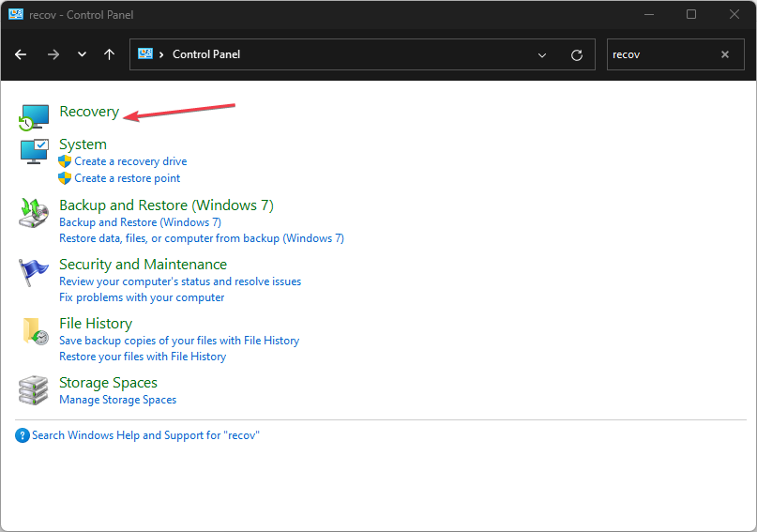This screenshot has width=757, height=532.
Task: Maximize the Control Panel window
Action: coord(690,14)
